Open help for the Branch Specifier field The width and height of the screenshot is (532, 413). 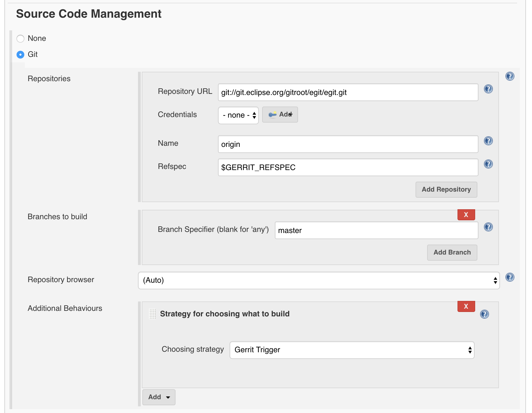488,227
